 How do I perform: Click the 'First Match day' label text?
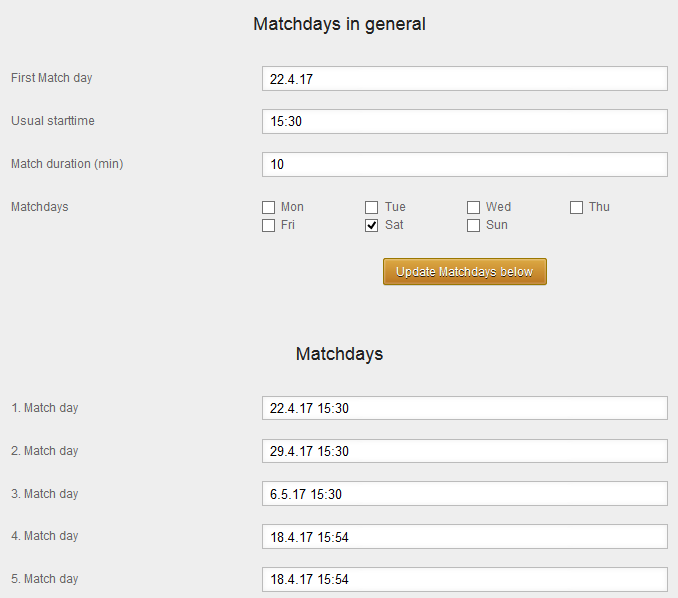point(51,78)
